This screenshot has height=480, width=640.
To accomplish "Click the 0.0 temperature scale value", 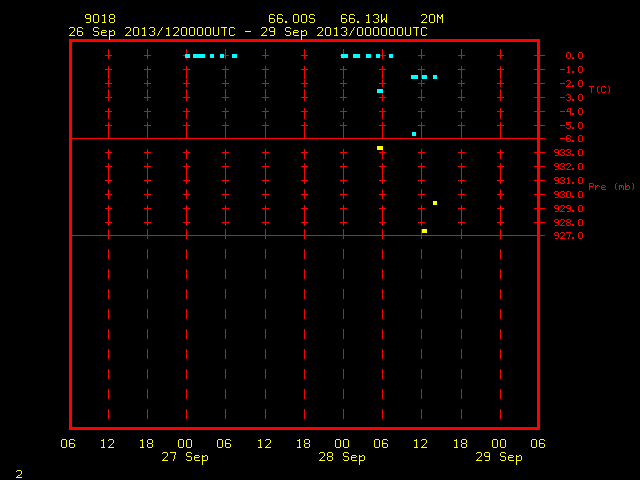I will point(574,56).
